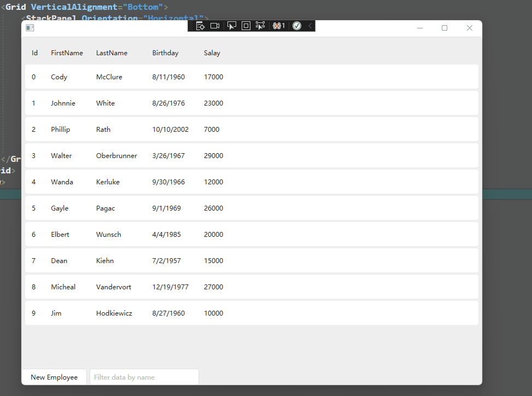Click birthday 8/11/1960

[x=168, y=77]
